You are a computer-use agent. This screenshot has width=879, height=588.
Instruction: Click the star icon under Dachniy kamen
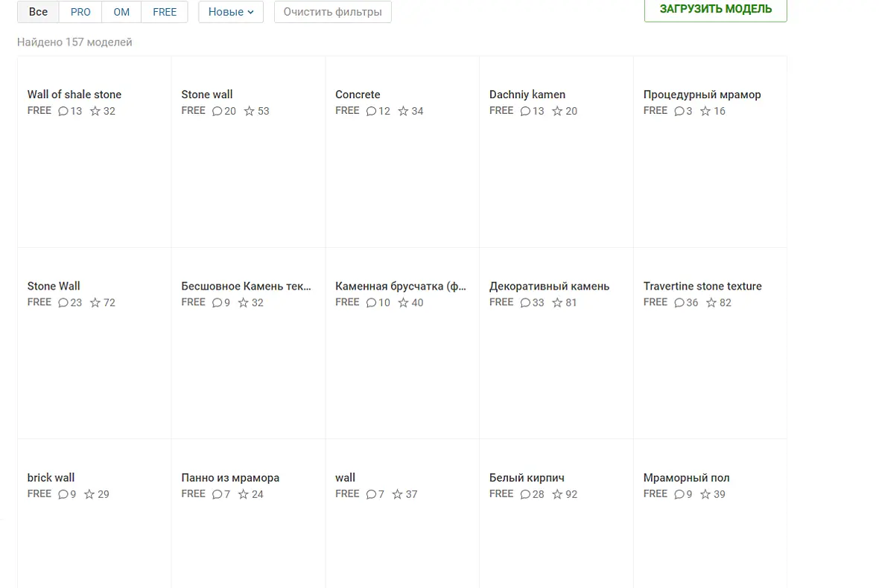(557, 111)
